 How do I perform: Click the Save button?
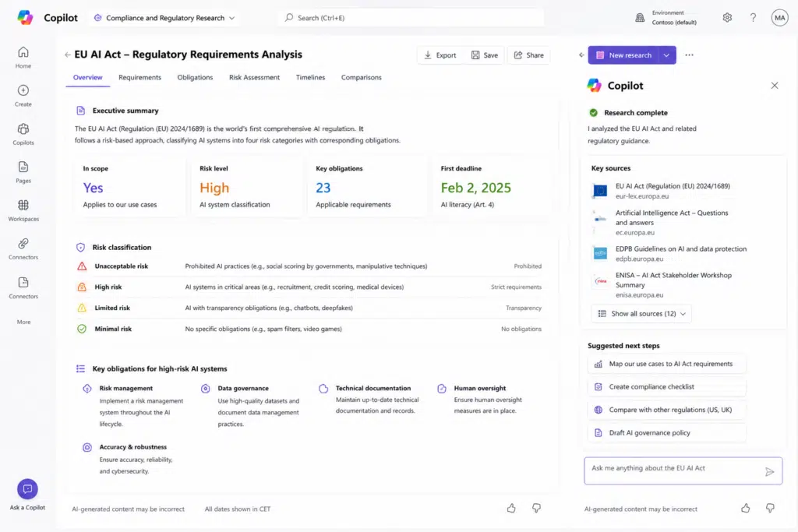click(x=485, y=55)
